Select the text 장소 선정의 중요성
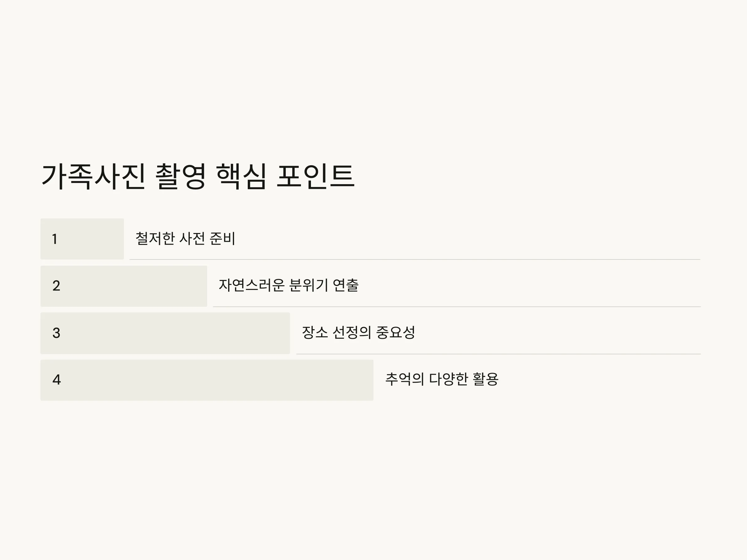This screenshot has height=560, width=747. [358, 333]
